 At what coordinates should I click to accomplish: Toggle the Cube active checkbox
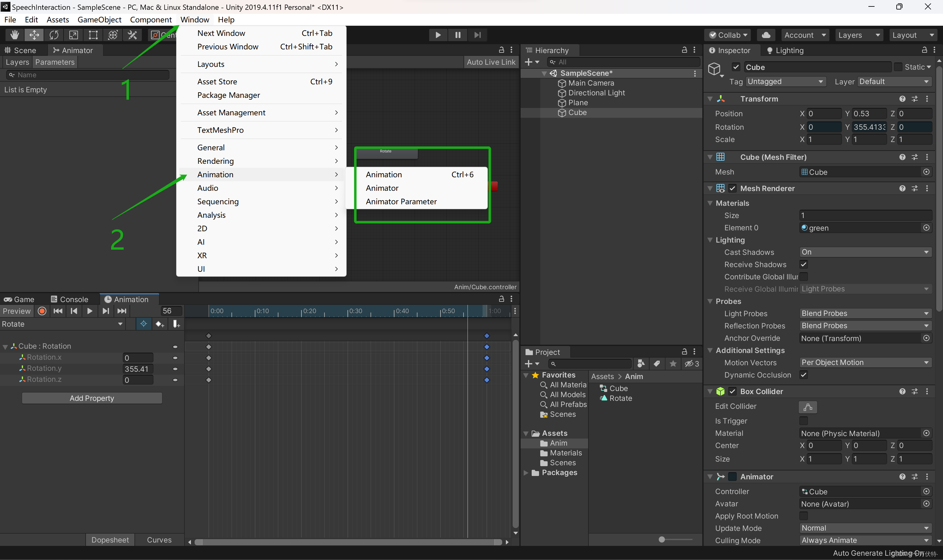pyautogui.click(x=736, y=67)
